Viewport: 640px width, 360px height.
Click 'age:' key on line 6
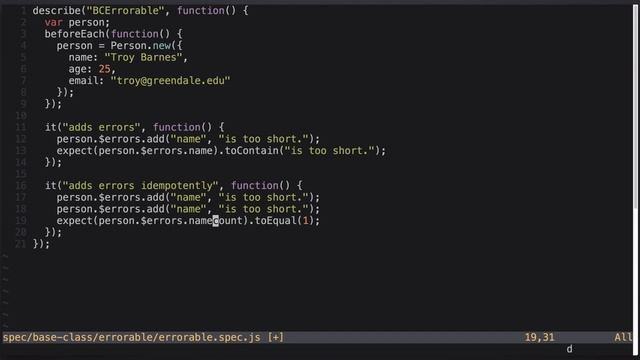coord(80,69)
